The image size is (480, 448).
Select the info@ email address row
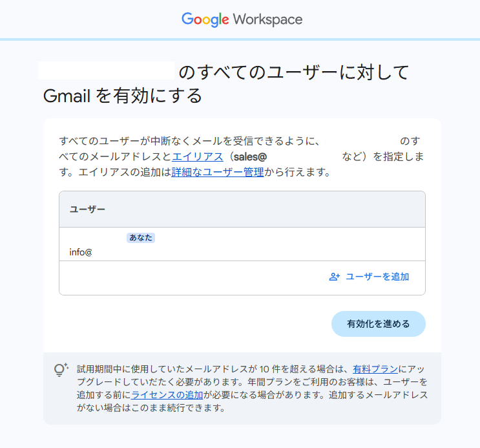tap(81, 252)
